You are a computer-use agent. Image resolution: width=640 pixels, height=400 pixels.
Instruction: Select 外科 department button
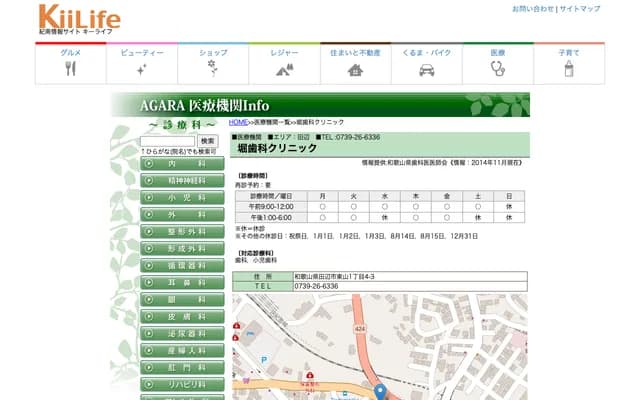(182, 215)
